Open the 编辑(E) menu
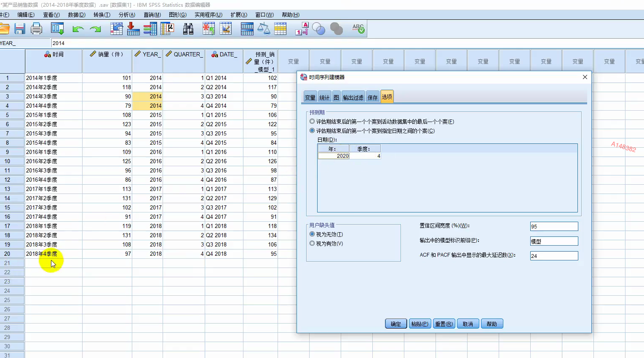This screenshot has height=358, width=644. pos(26,15)
